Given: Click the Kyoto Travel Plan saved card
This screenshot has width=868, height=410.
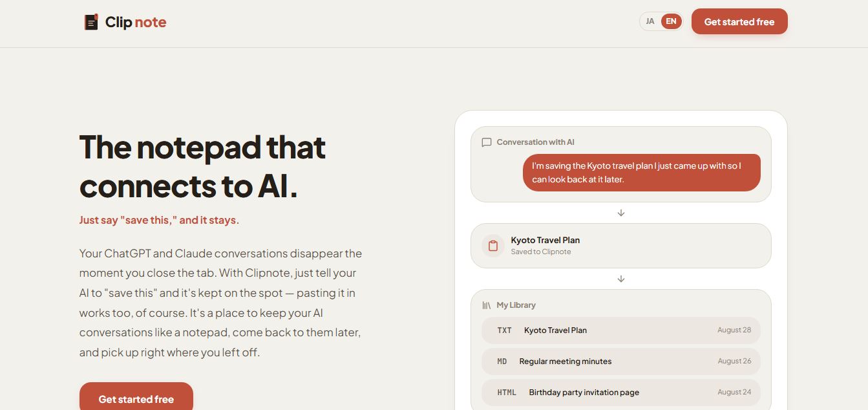Looking at the screenshot, I should [621, 246].
